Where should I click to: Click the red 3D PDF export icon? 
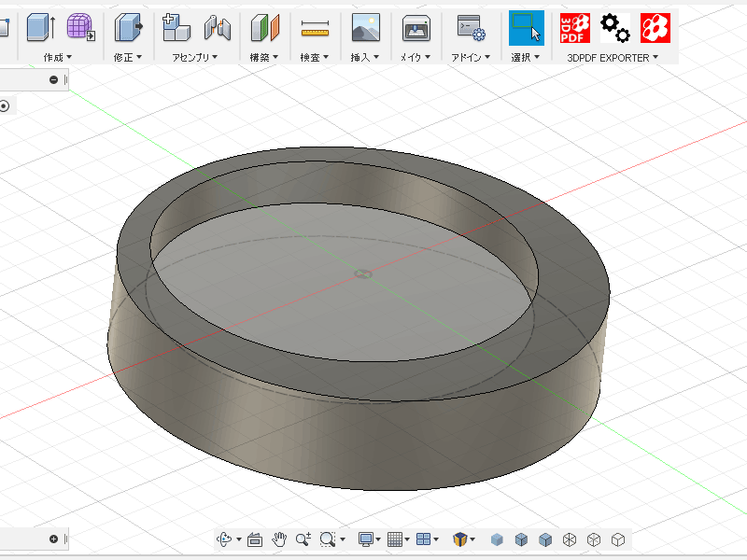pos(575,28)
